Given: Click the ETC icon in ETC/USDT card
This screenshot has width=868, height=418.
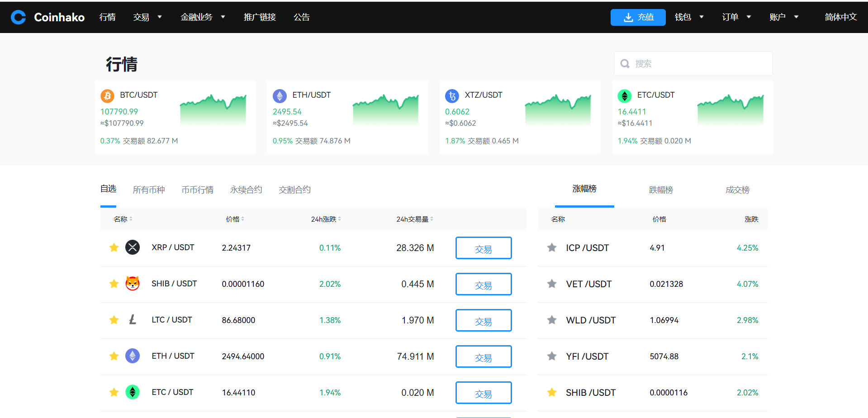Looking at the screenshot, I should [625, 96].
